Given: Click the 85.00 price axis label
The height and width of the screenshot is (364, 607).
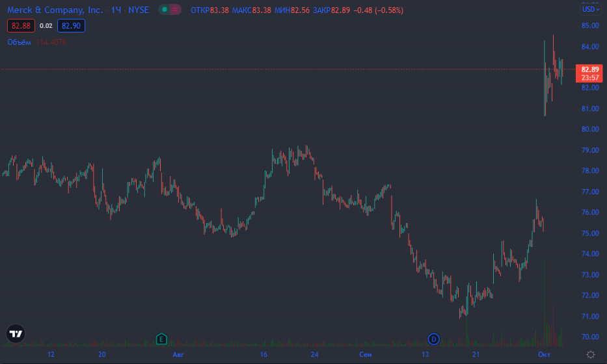Looking at the screenshot, I should click(x=590, y=25).
